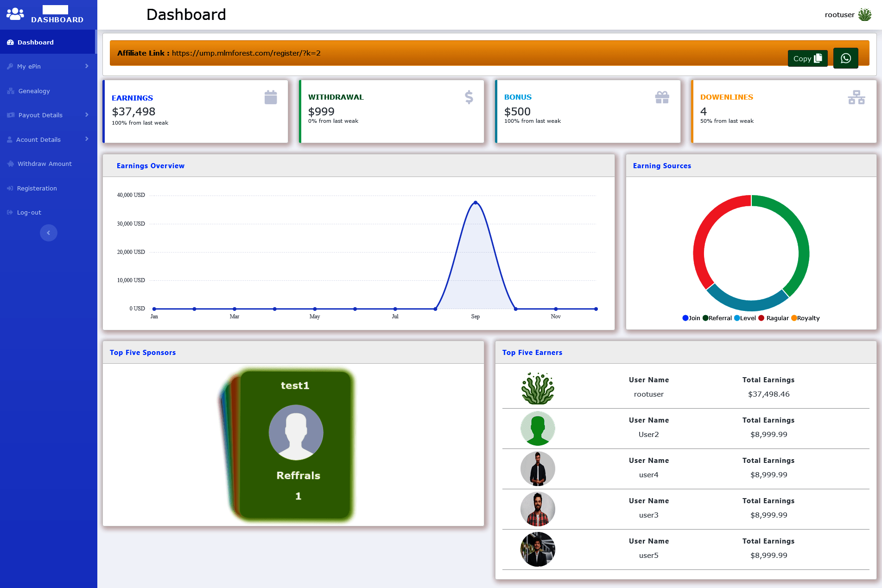Image resolution: width=882 pixels, height=588 pixels.
Task: Expand the Payout Details chevron
Action: pos(87,115)
